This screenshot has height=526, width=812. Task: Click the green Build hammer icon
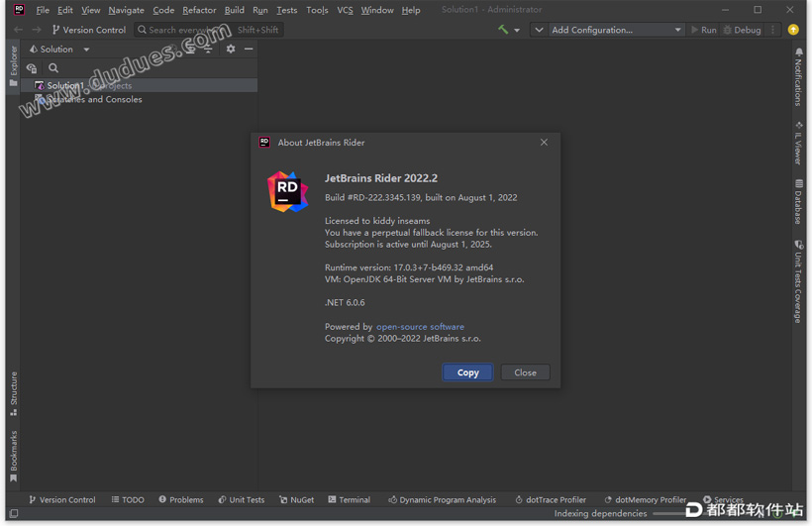click(x=503, y=30)
